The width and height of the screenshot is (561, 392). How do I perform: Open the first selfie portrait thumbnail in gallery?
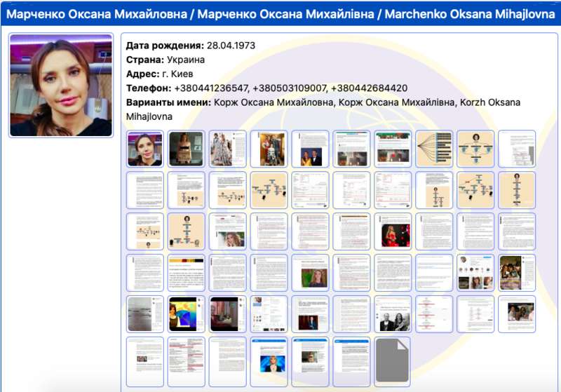click(x=145, y=149)
